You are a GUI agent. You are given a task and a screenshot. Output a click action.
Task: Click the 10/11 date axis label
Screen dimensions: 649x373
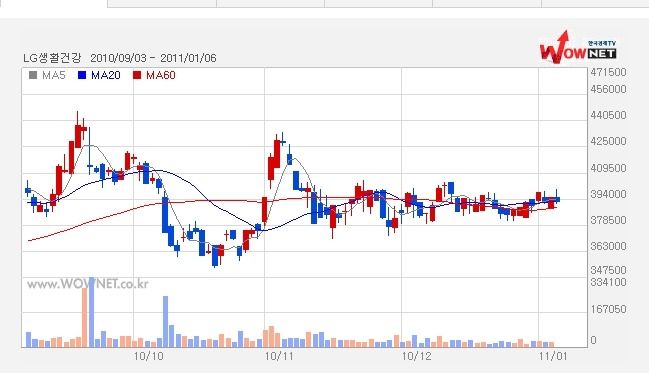point(279,356)
